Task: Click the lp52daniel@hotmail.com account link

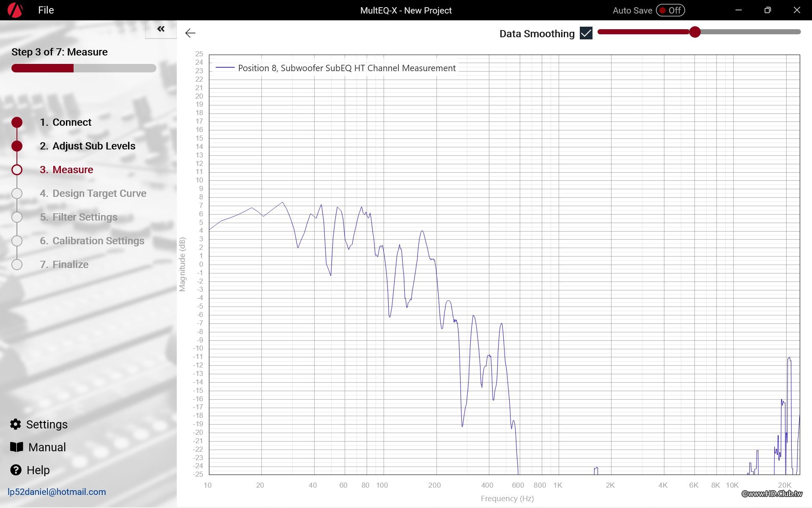Action: (x=57, y=492)
